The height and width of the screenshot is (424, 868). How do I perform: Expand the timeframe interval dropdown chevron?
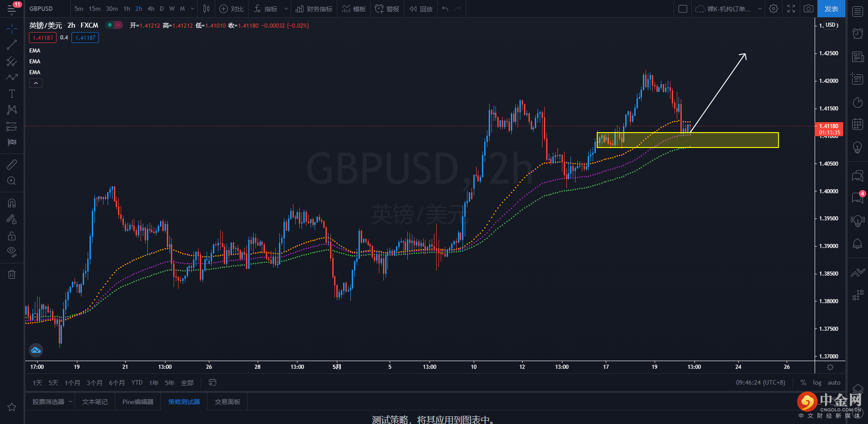click(193, 9)
